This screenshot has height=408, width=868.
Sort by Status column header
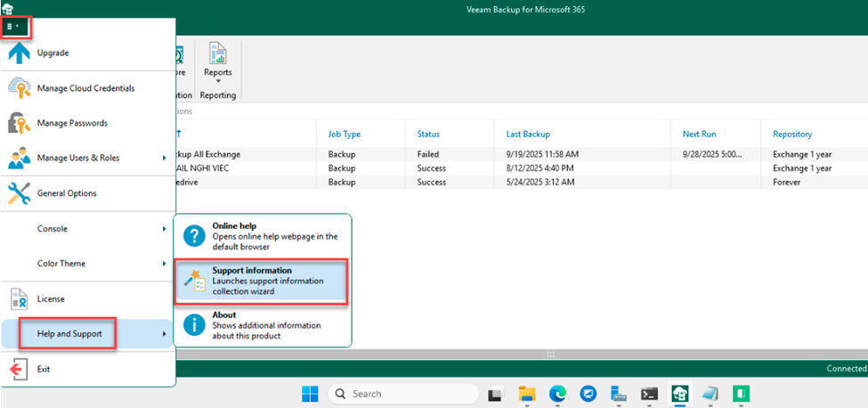point(428,134)
